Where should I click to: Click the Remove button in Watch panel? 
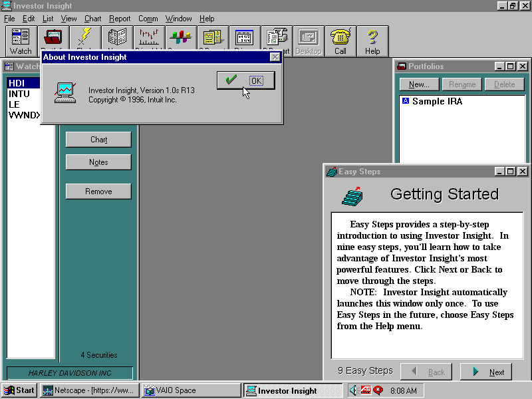tap(98, 192)
